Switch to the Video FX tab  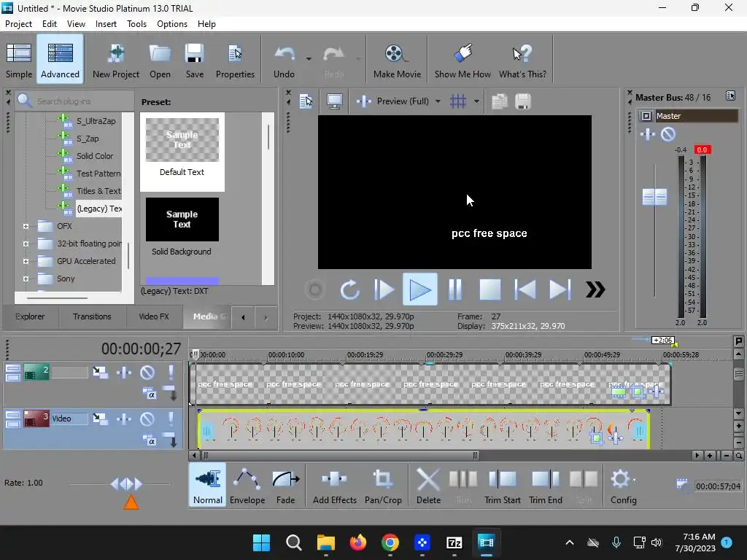(154, 316)
